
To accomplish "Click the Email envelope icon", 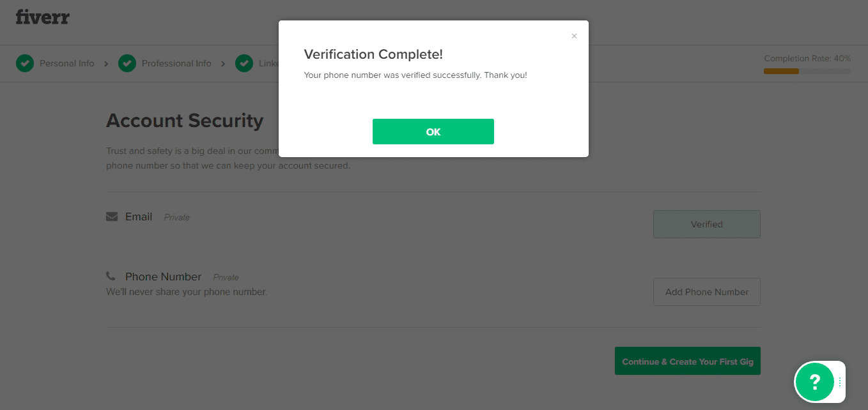I will coord(112,216).
